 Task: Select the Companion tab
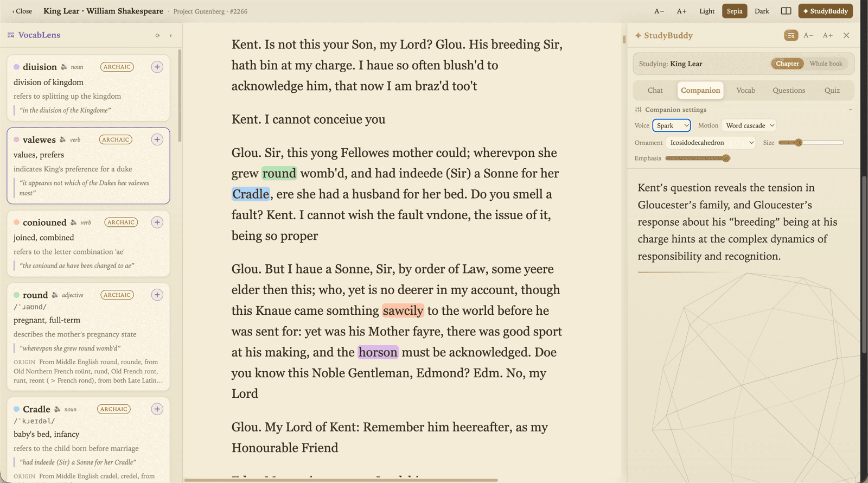(x=700, y=90)
